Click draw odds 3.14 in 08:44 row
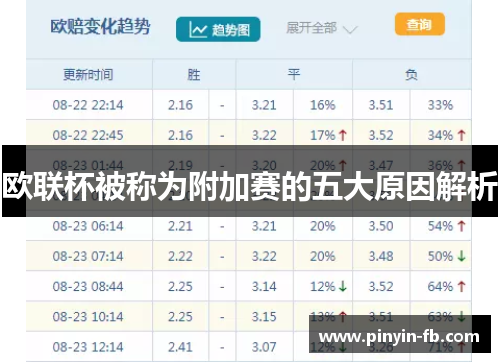The height and width of the screenshot is (362, 500). (x=264, y=286)
